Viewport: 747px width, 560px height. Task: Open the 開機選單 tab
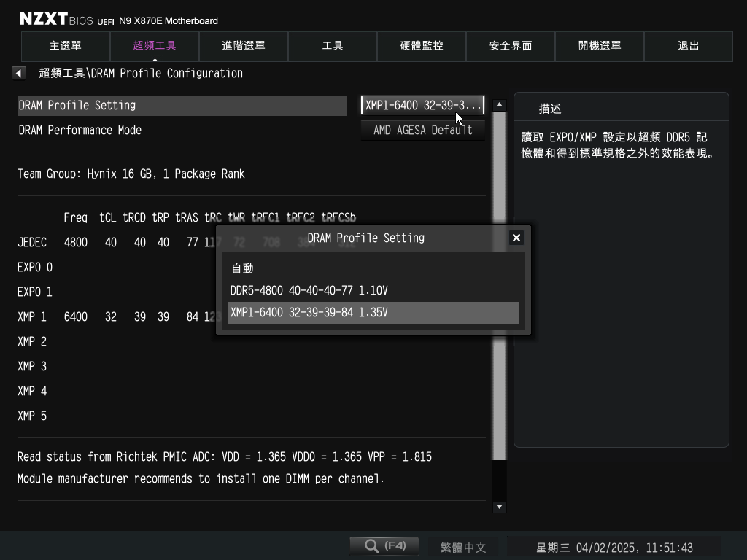pos(600,46)
